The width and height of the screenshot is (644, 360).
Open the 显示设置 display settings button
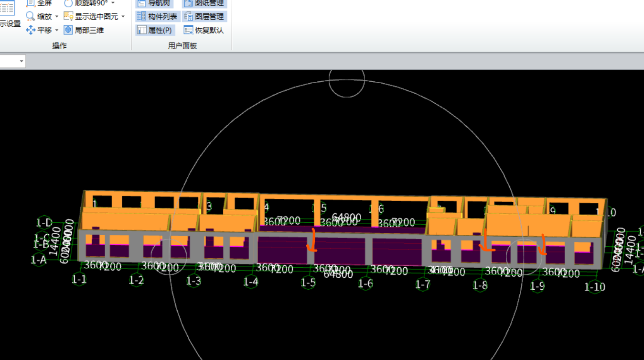point(10,14)
